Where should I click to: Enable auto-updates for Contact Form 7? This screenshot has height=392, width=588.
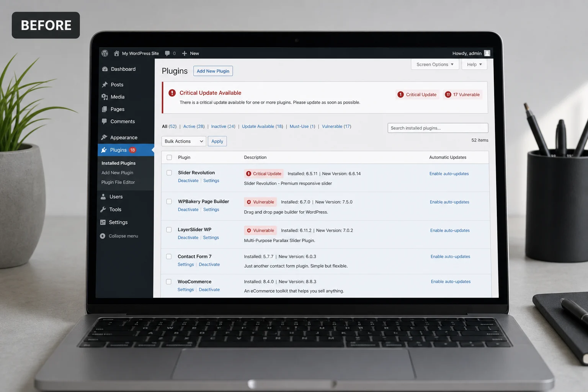click(x=450, y=256)
